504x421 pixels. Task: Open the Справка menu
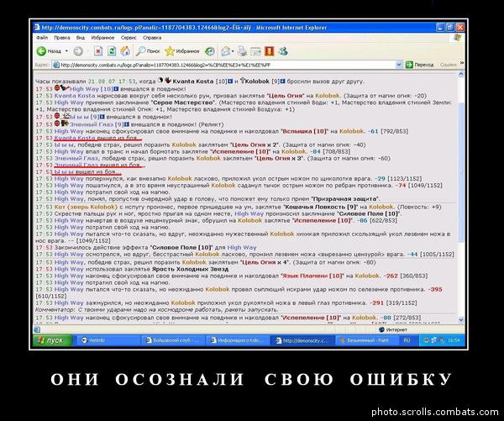point(152,38)
